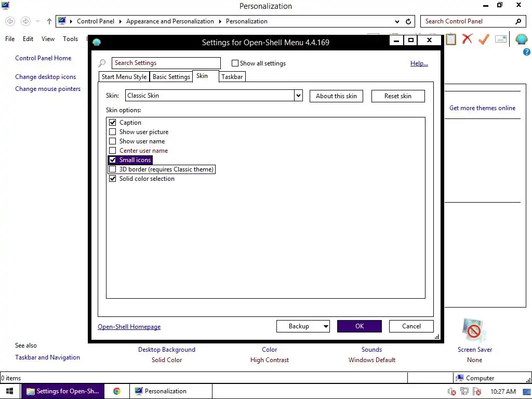Open Change mouse pointers link
Viewport: 532px width, 399px height.
pyautogui.click(x=48, y=89)
